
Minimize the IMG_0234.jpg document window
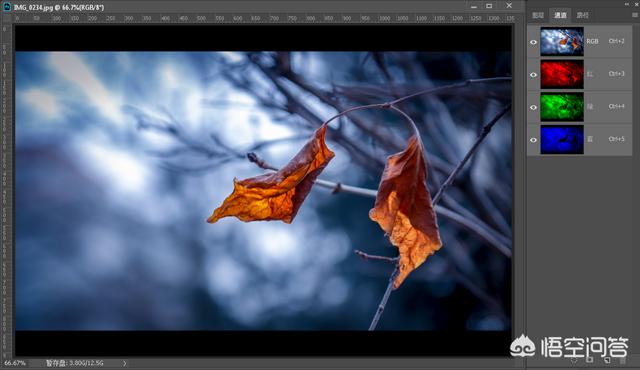(x=473, y=6)
